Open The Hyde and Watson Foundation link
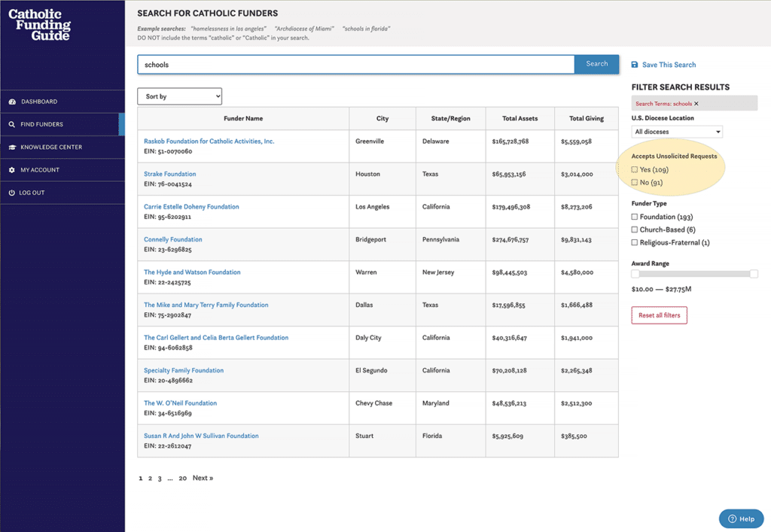The height and width of the screenshot is (532, 771). [x=192, y=272]
